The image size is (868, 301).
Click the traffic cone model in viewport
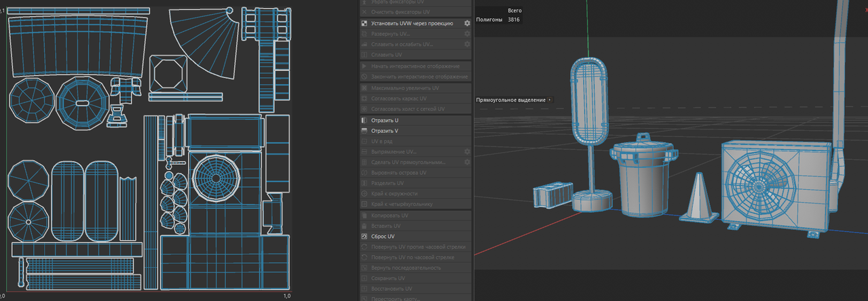[x=698, y=197]
